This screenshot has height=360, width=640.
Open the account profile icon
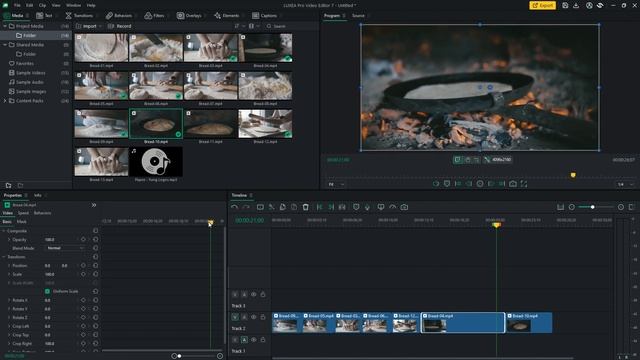(589, 5)
